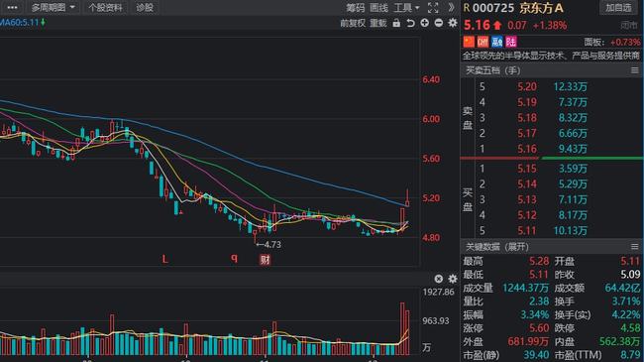Viewport: 644px width, 362px height.
Task: Enter fullscreen chart mode icon
Action: click(x=433, y=7)
